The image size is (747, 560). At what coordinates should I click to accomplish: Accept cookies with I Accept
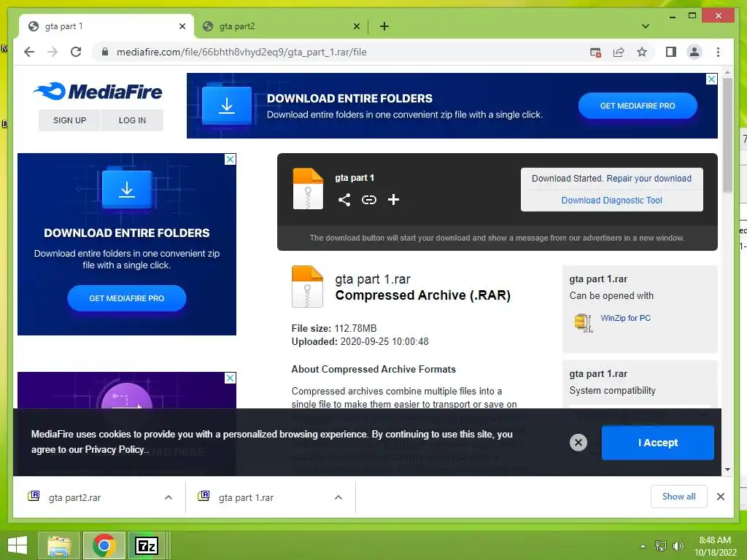(657, 443)
